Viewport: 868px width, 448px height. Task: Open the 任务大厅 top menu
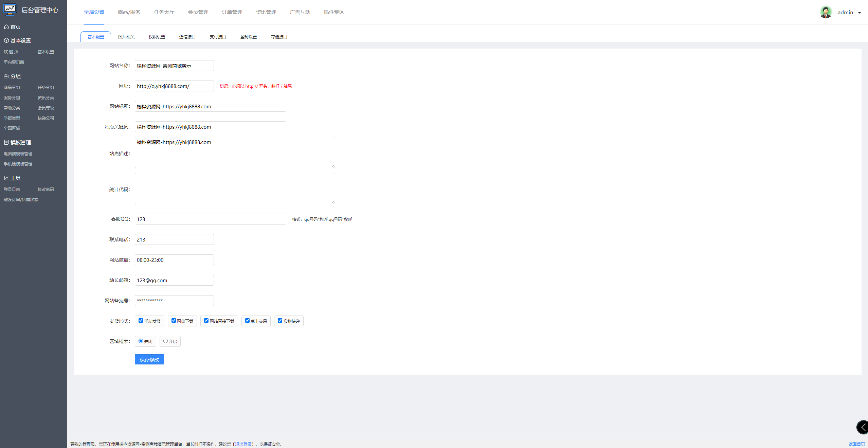tap(164, 12)
